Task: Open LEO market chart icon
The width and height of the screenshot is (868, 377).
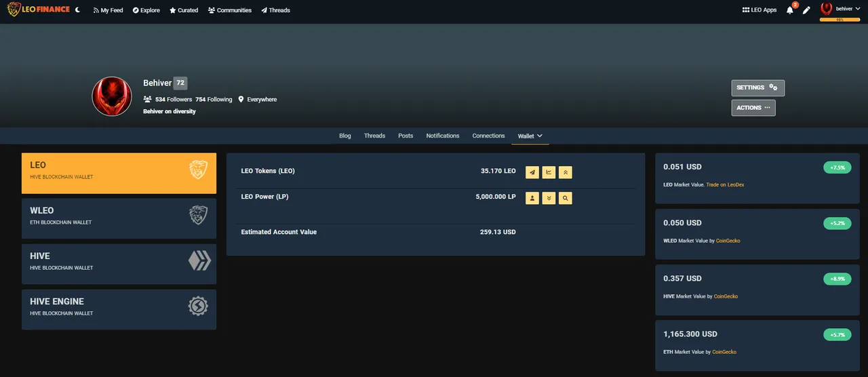Action: (x=549, y=172)
